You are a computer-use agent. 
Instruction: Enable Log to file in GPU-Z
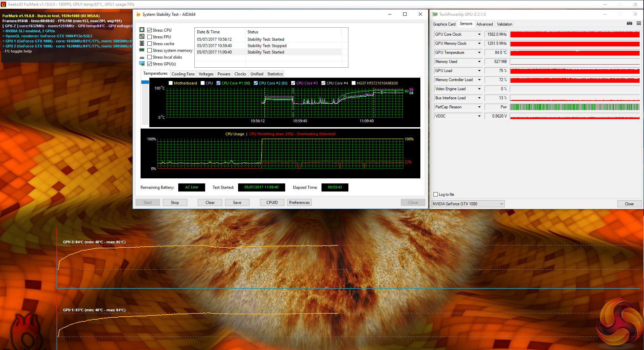click(436, 195)
